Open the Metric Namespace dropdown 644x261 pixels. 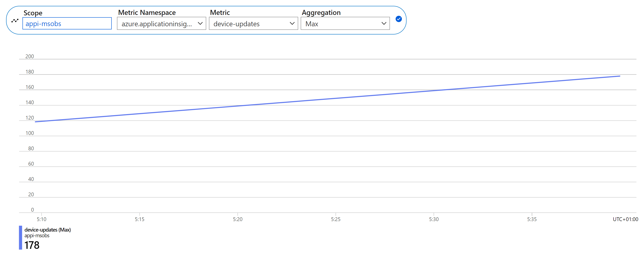pos(161,24)
